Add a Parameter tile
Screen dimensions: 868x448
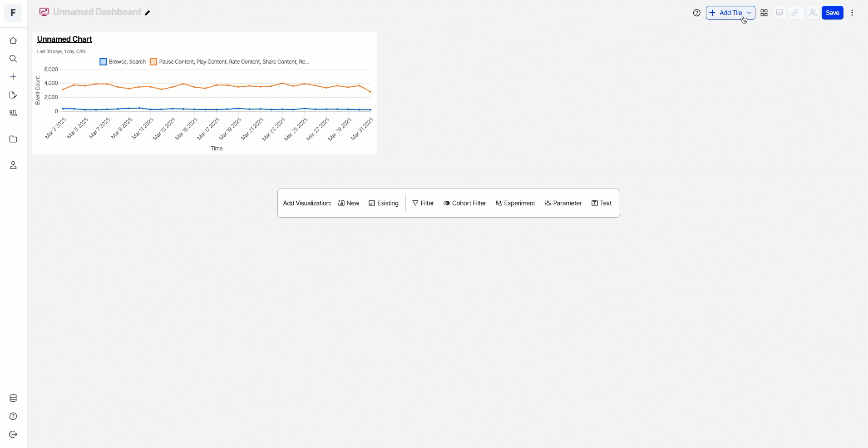(563, 203)
